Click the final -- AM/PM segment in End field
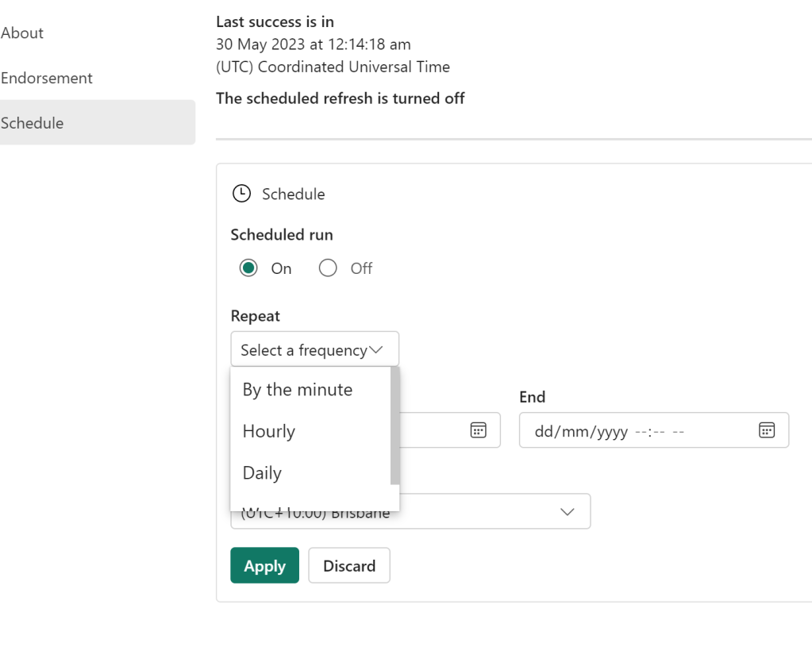Image resolution: width=812 pixels, height=647 pixels. pos(678,431)
